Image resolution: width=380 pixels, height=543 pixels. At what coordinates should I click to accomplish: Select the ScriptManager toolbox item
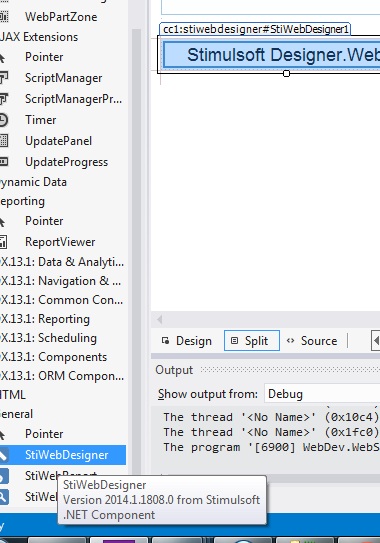63,78
